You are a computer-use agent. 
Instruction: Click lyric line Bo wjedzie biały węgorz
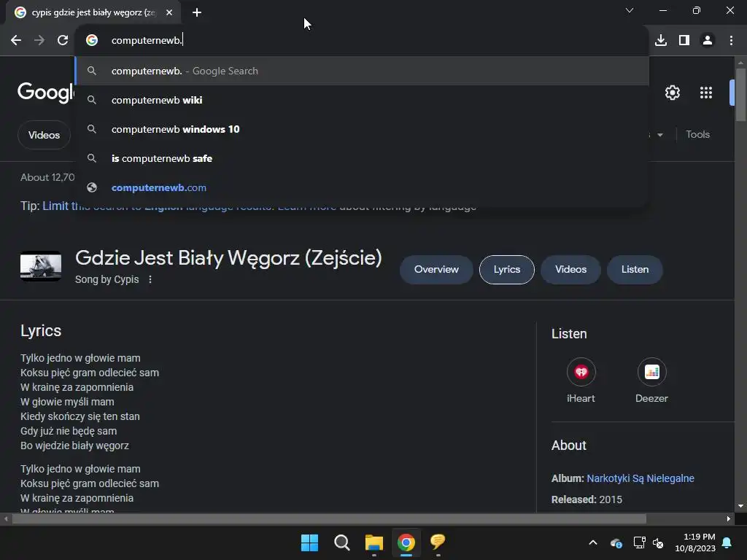point(75,446)
